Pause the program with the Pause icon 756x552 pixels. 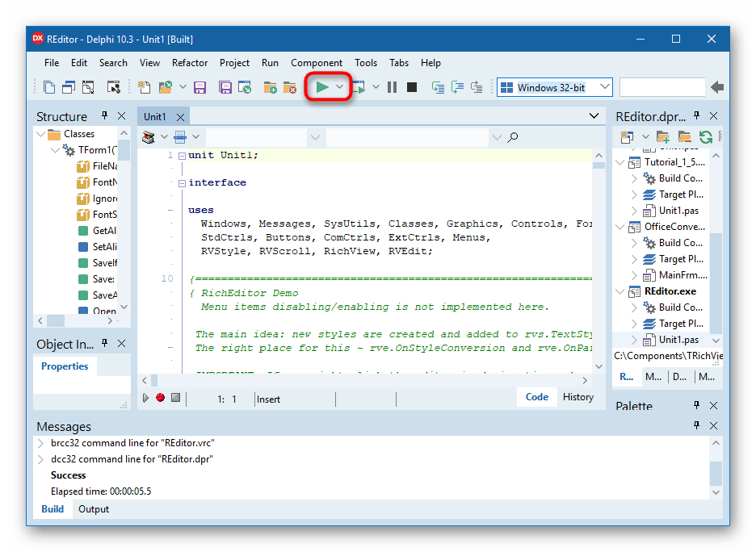coord(392,87)
